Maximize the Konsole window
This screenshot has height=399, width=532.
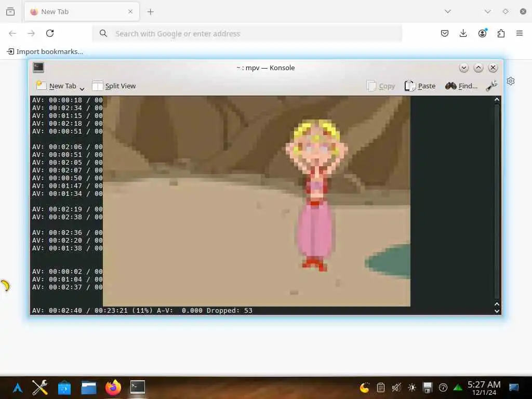click(x=478, y=68)
